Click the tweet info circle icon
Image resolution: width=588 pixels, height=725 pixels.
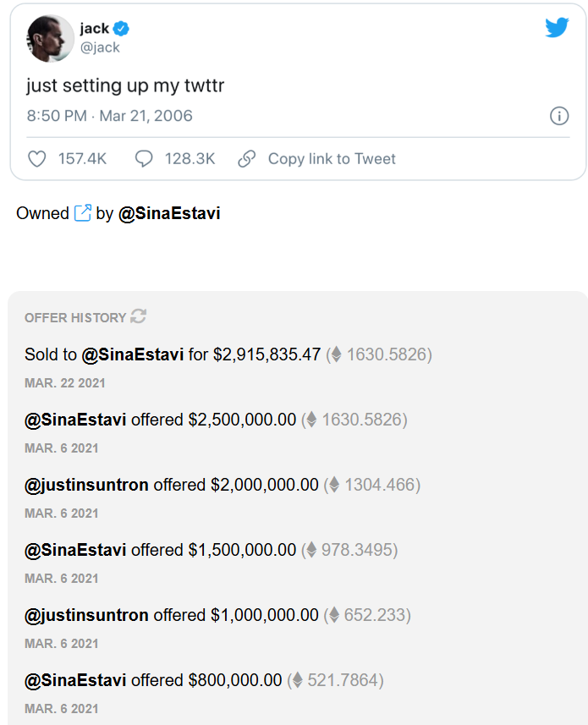558,116
